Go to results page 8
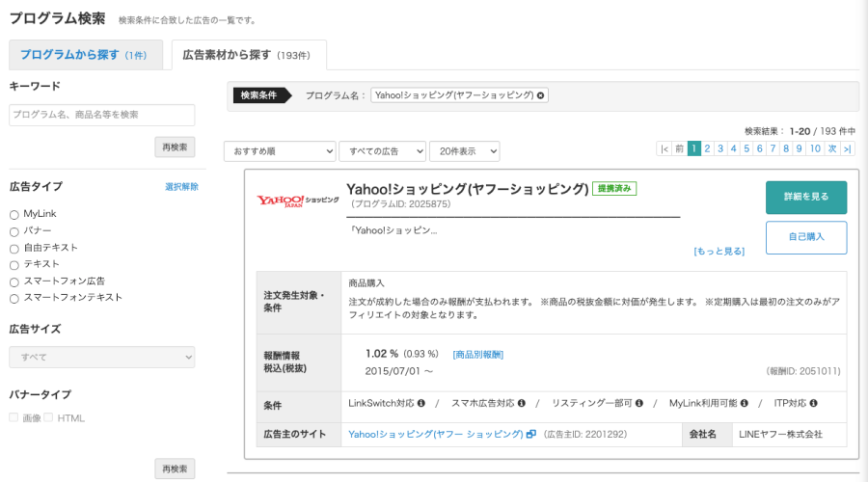Image resolution: width=868 pixels, height=482 pixels. click(x=786, y=148)
